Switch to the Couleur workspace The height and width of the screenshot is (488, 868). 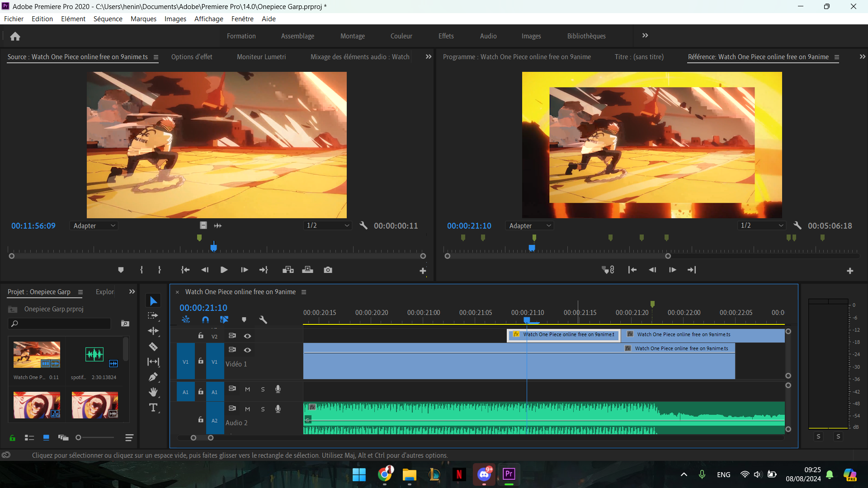401,36
